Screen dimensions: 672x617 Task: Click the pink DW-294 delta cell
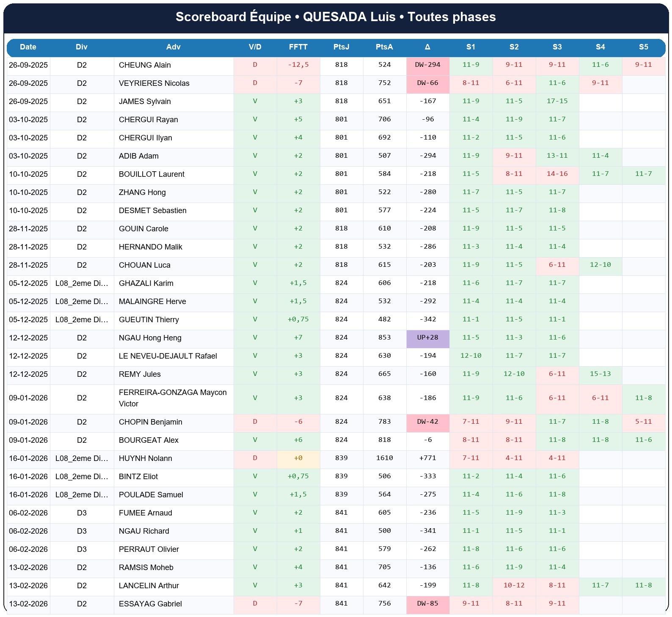click(427, 65)
